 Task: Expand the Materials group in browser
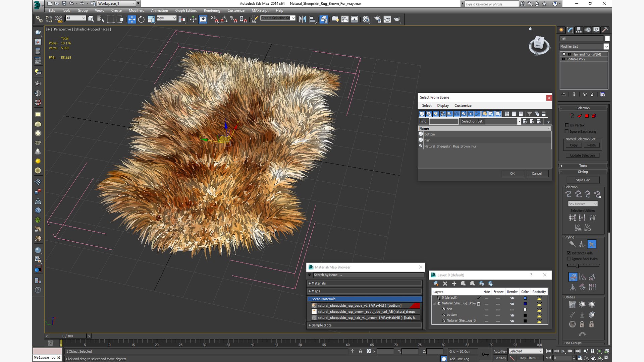(x=318, y=283)
